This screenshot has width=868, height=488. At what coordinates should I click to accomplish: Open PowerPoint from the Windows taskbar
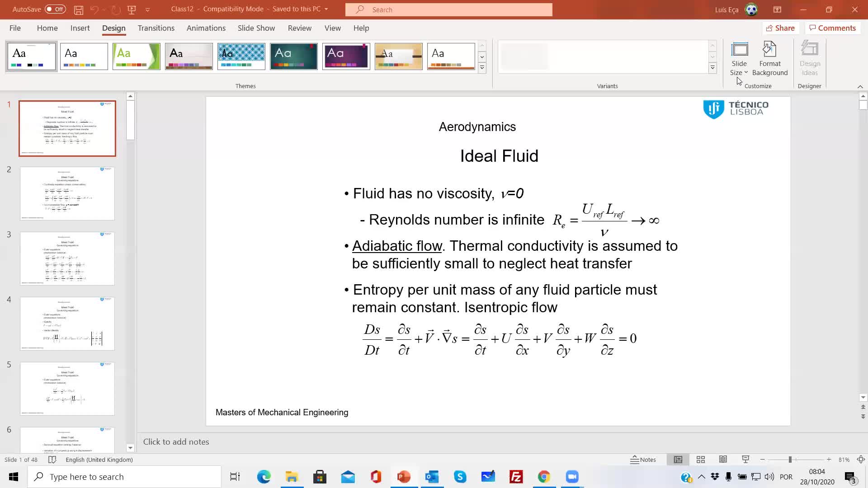404,477
